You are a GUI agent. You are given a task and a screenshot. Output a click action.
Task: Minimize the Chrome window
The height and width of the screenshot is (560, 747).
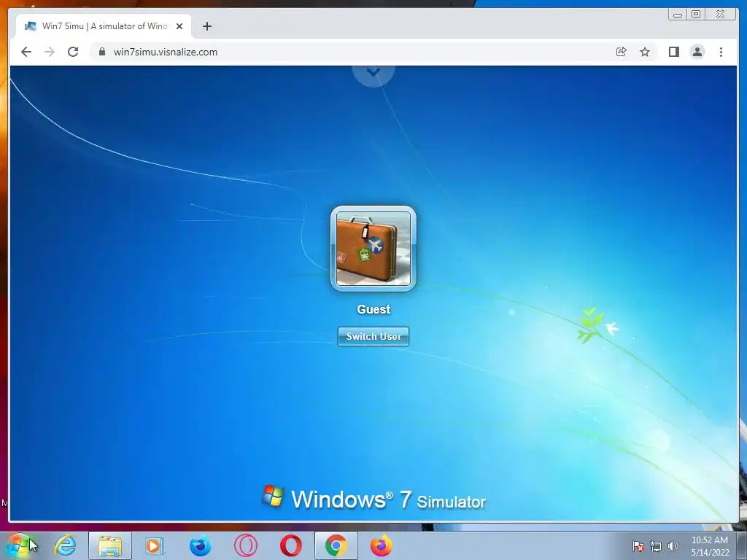[x=678, y=15]
